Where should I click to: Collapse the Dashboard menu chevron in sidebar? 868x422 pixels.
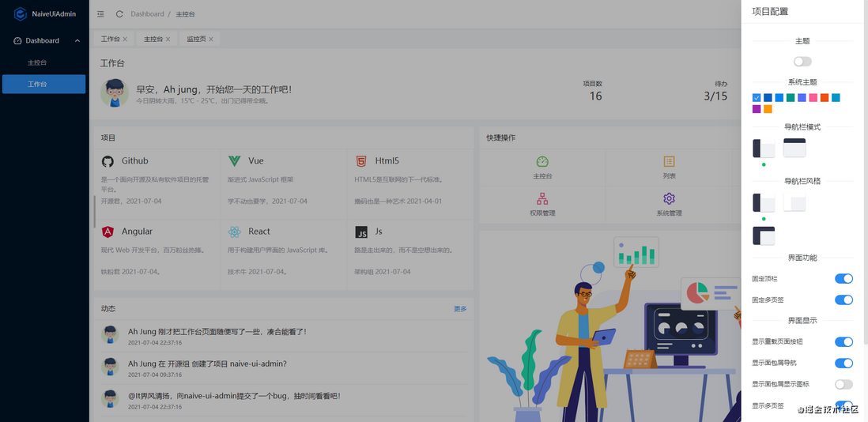coord(77,41)
